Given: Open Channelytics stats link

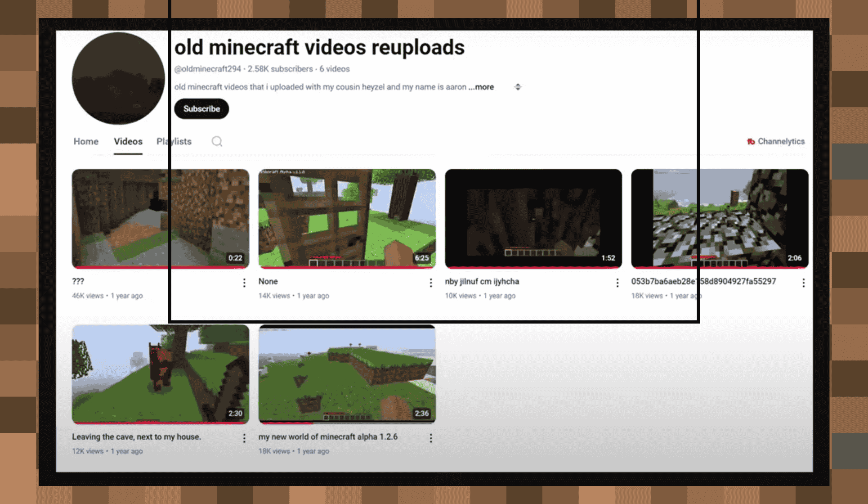Looking at the screenshot, I should pyautogui.click(x=781, y=141).
